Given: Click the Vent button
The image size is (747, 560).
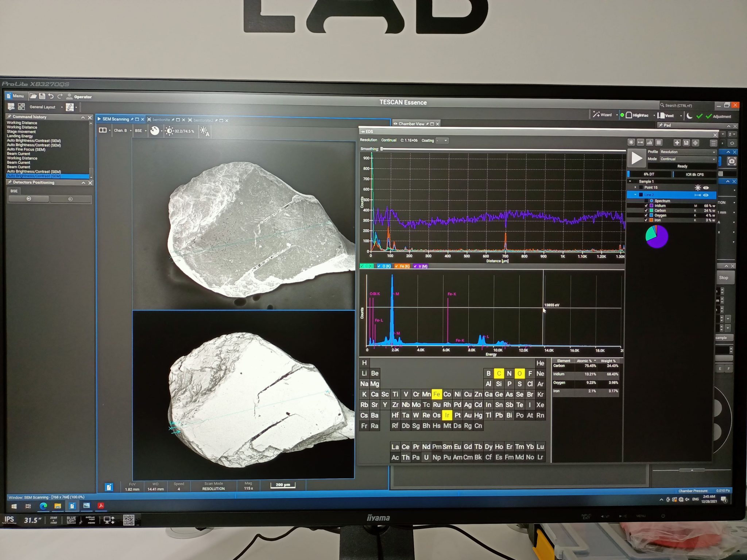Looking at the screenshot, I should pos(667,116).
